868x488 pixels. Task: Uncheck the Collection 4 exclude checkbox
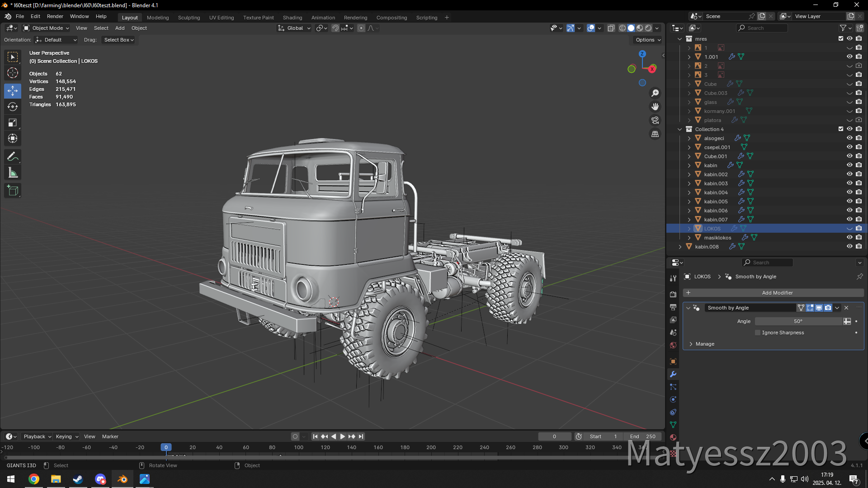tap(841, 129)
